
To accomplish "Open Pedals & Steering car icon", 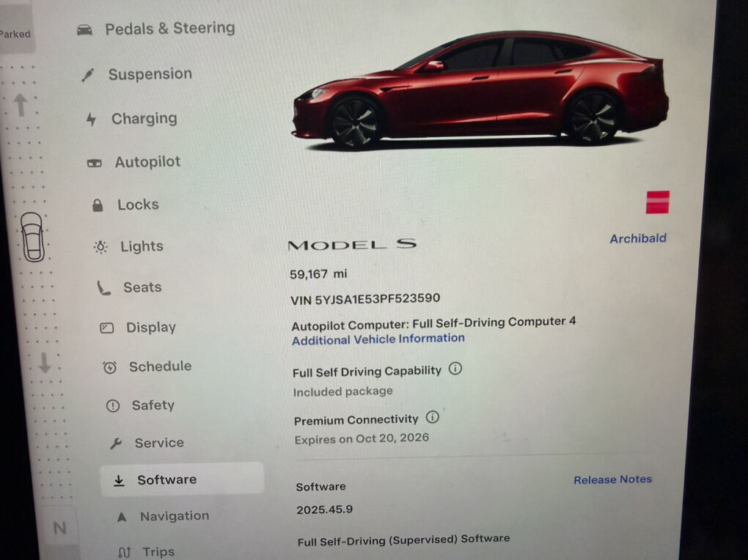I will pos(84,30).
